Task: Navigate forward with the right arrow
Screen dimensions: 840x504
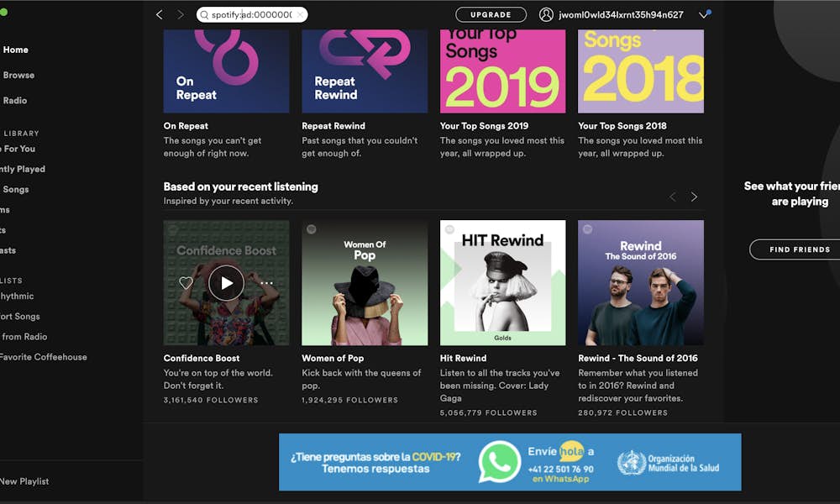Action: click(x=180, y=14)
